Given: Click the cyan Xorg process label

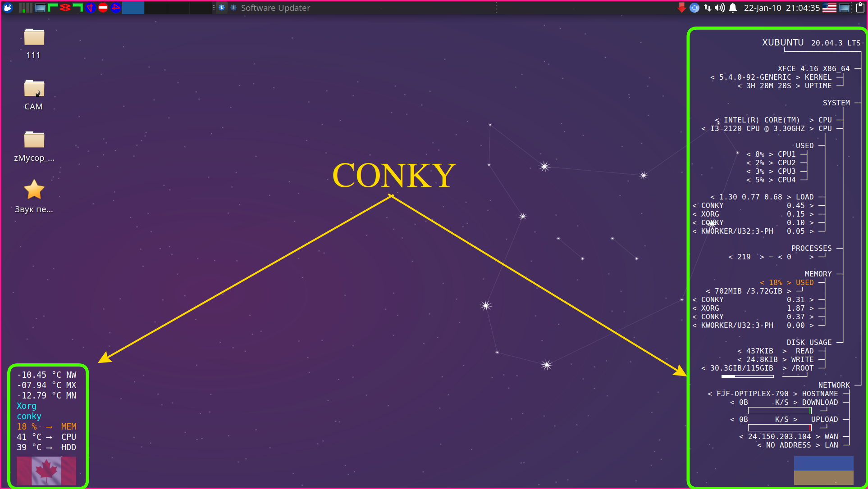Looking at the screenshot, I should click(27, 406).
